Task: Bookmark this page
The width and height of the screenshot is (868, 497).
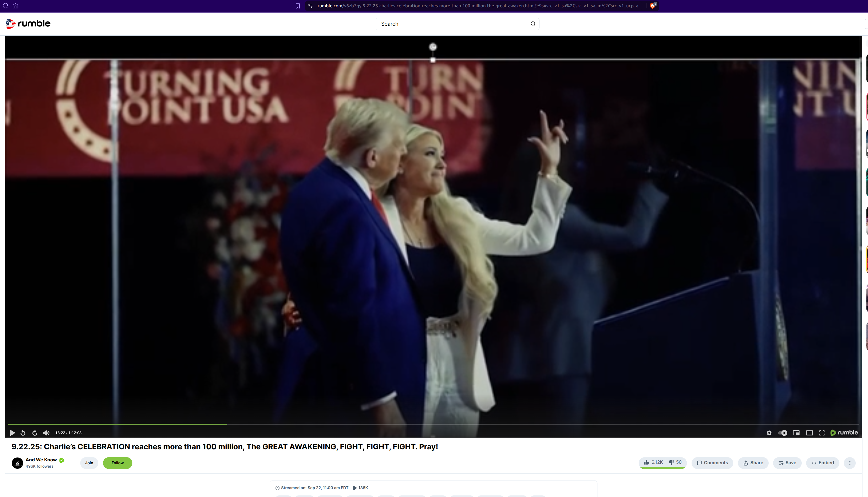Action: click(297, 6)
